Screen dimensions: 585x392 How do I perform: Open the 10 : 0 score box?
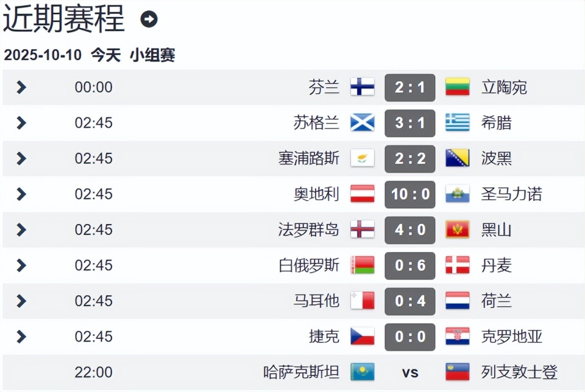click(x=409, y=194)
